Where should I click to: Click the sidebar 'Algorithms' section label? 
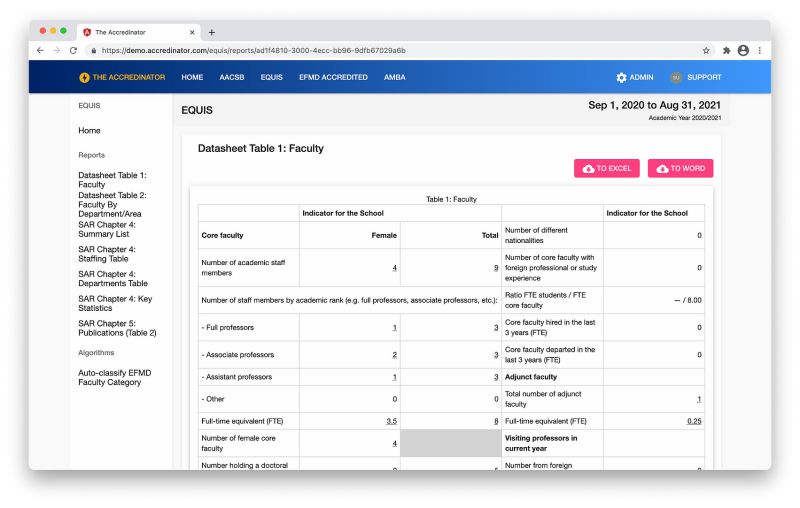(96, 353)
